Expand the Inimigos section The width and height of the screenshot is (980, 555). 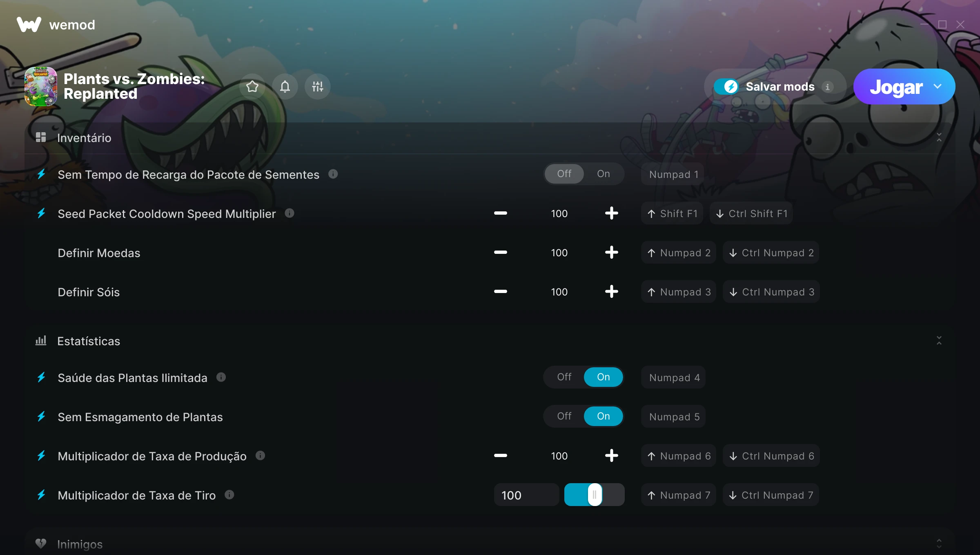click(939, 544)
